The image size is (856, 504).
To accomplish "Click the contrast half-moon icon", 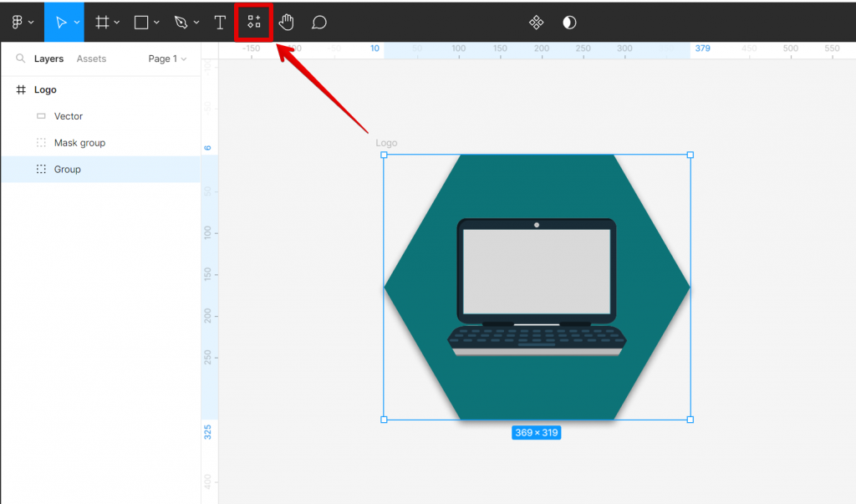I will 569,23.
